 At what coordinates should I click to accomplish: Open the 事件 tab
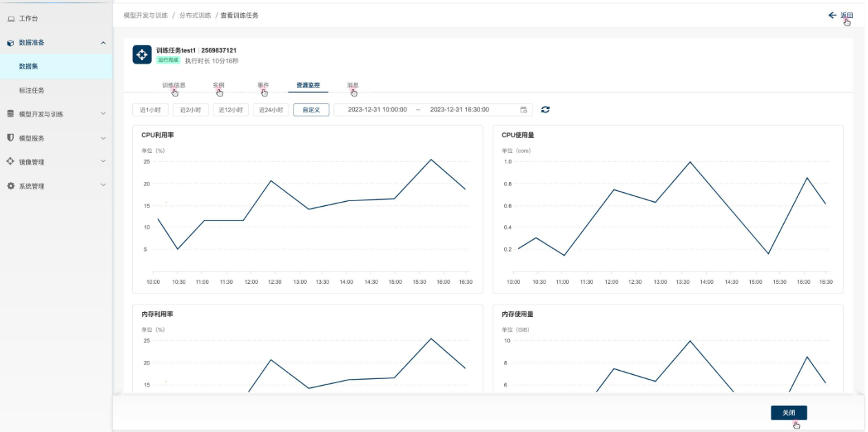tap(263, 85)
